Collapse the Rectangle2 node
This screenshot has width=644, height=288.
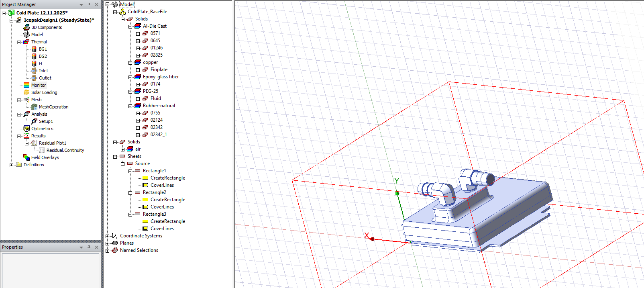(130, 193)
